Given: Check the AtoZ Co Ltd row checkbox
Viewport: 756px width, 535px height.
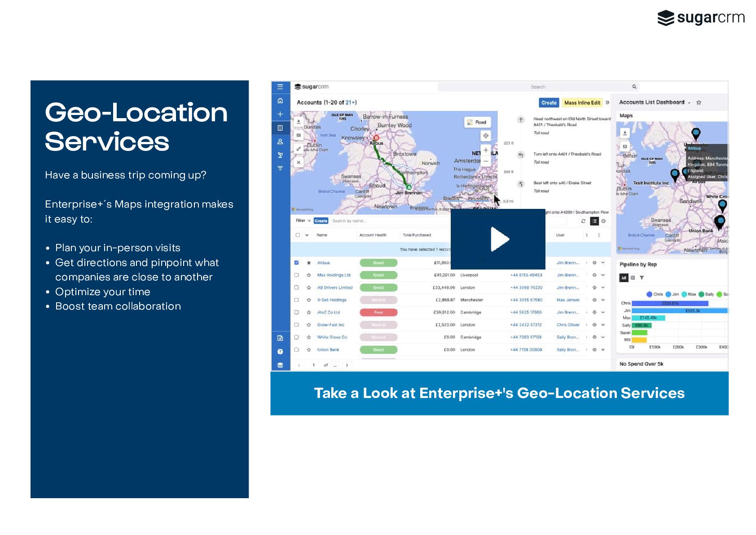Looking at the screenshot, I should click(x=296, y=312).
